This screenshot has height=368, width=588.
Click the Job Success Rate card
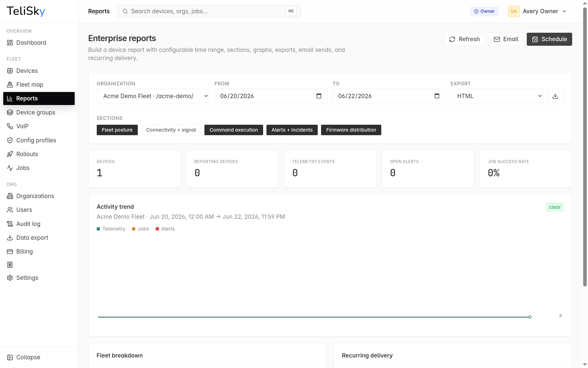pos(526,169)
